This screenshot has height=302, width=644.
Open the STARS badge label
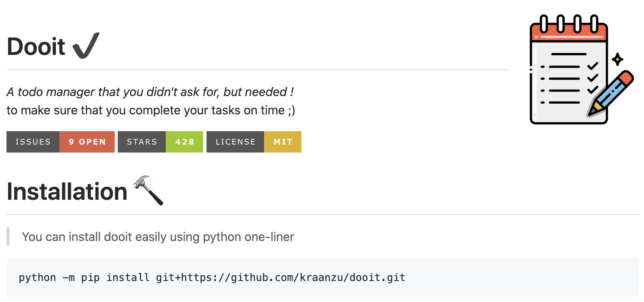point(142,142)
